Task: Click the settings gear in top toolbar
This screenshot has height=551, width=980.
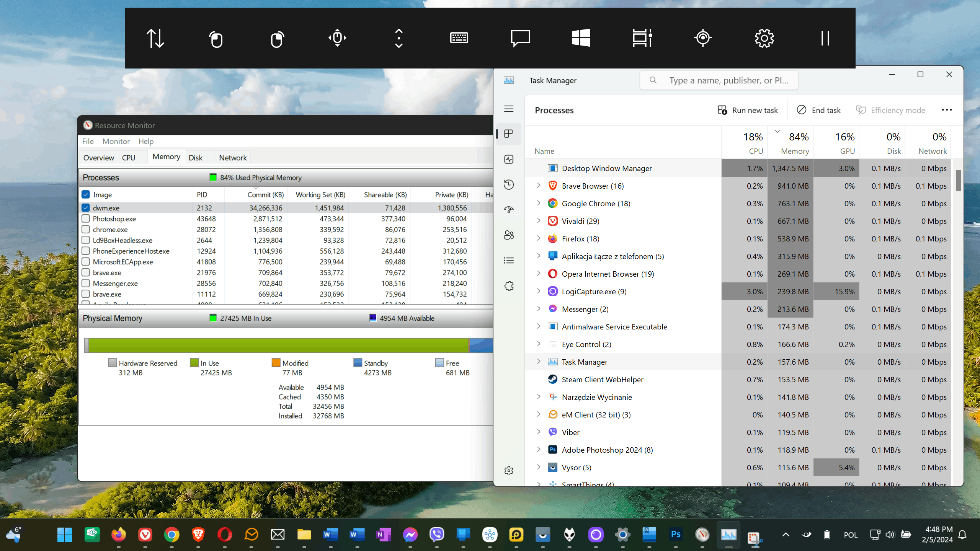Action: click(x=764, y=38)
